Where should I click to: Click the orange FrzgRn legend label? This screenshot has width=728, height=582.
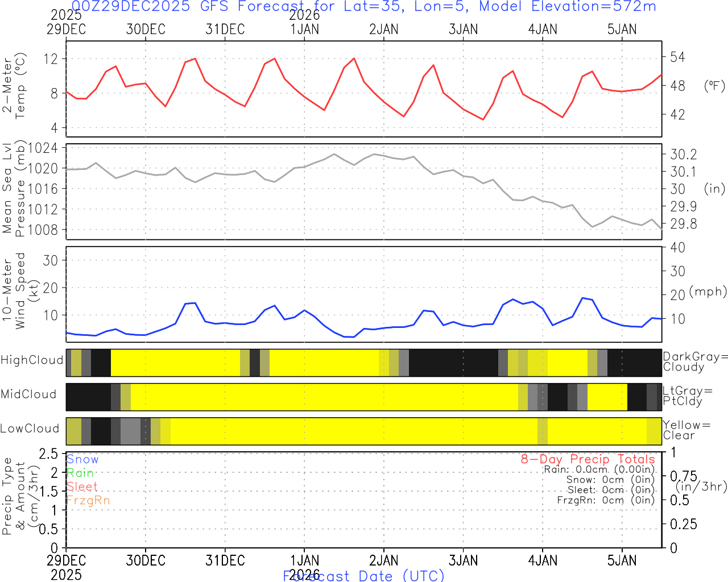pos(88,500)
